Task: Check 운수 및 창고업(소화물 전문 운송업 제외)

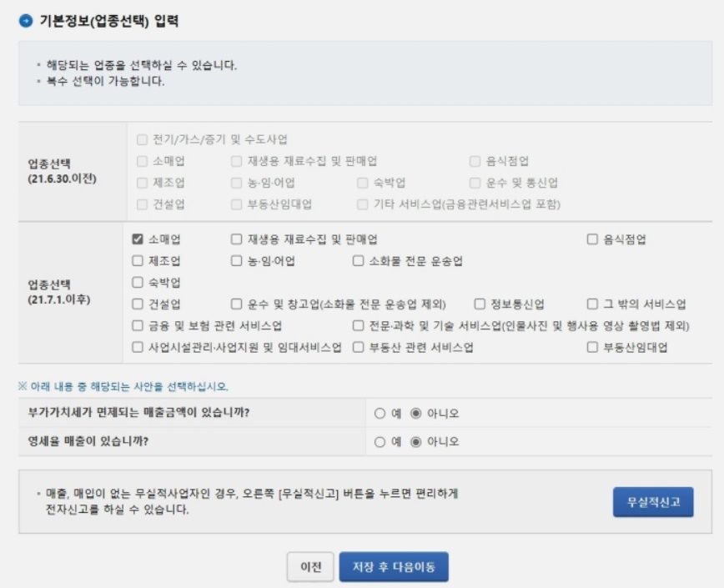Action: pos(236,304)
